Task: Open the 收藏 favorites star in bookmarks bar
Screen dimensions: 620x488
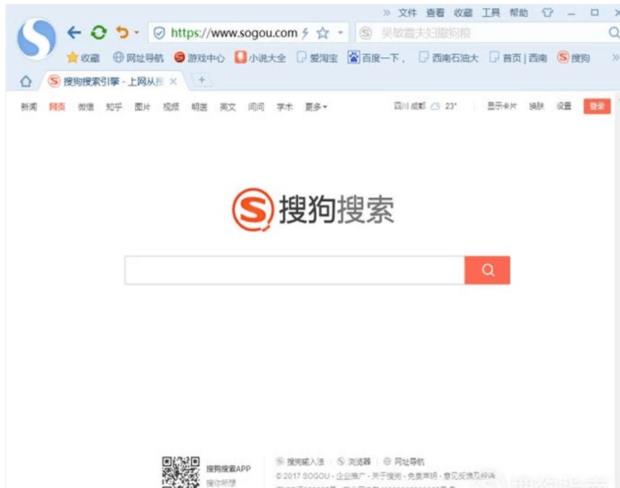Action: [x=83, y=58]
